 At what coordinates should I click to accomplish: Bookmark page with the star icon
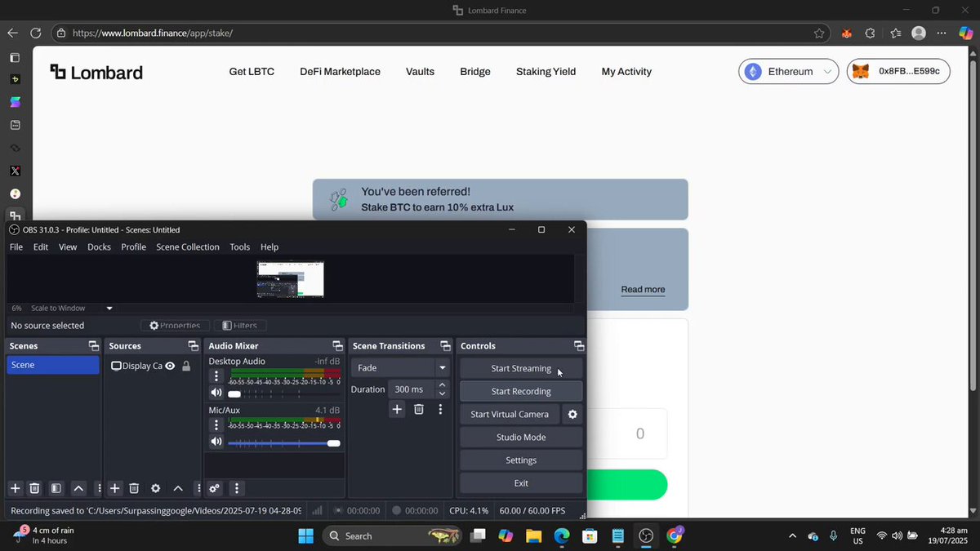click(819, 33)
